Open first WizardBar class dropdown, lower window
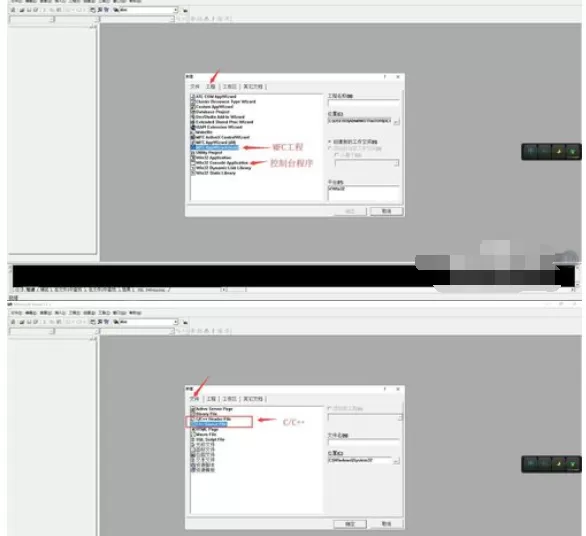 click(51, 331)
